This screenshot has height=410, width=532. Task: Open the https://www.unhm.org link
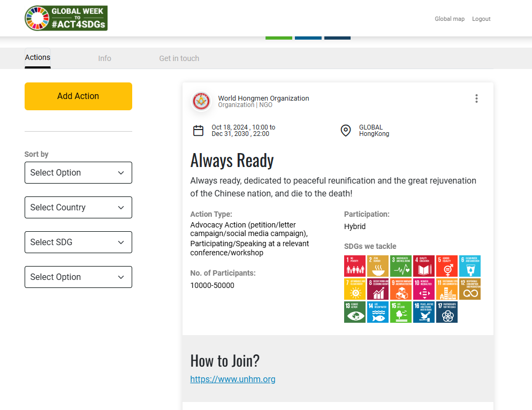tap(233, 379)
